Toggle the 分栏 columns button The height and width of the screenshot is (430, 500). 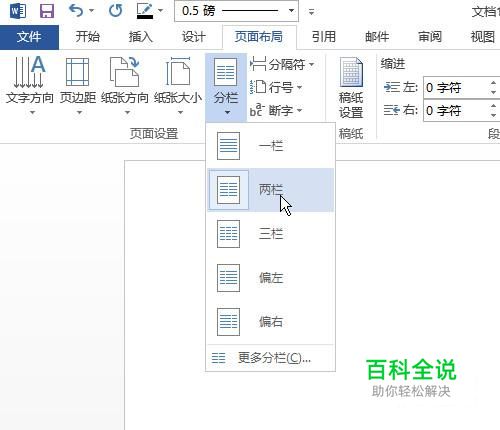pos(226,87)
